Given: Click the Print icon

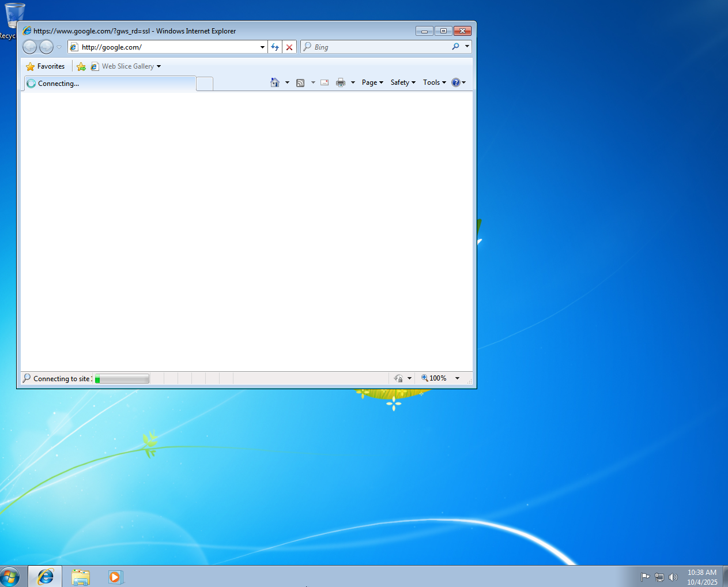Looking at the screenshot, I should pyautogui.click(x=341, y=82).
